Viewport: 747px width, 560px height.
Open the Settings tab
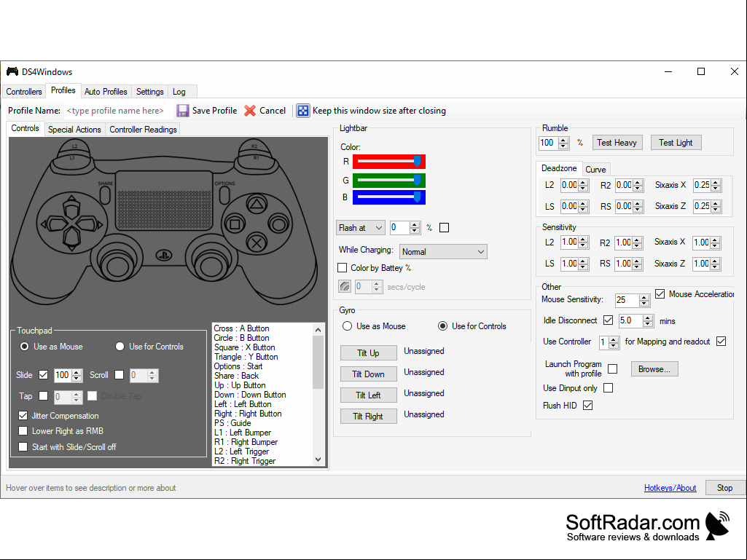click(149, 92)
